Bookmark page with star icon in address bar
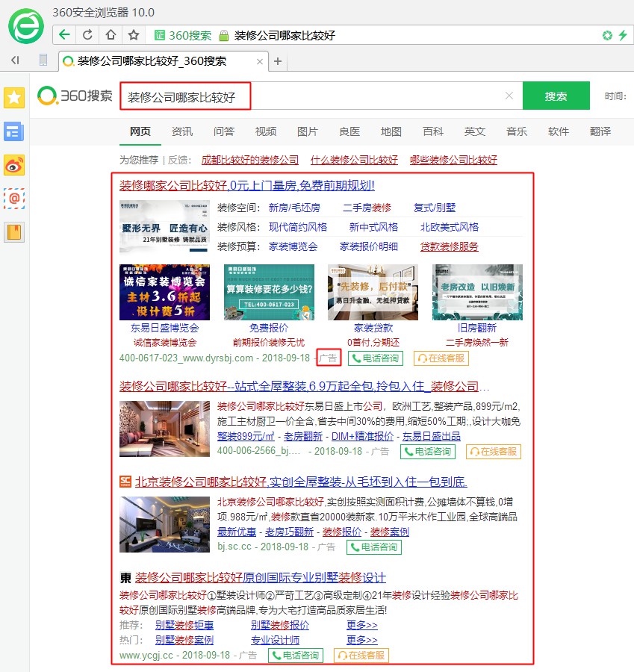This screenshot has width=634, height=672. point(134,34)
